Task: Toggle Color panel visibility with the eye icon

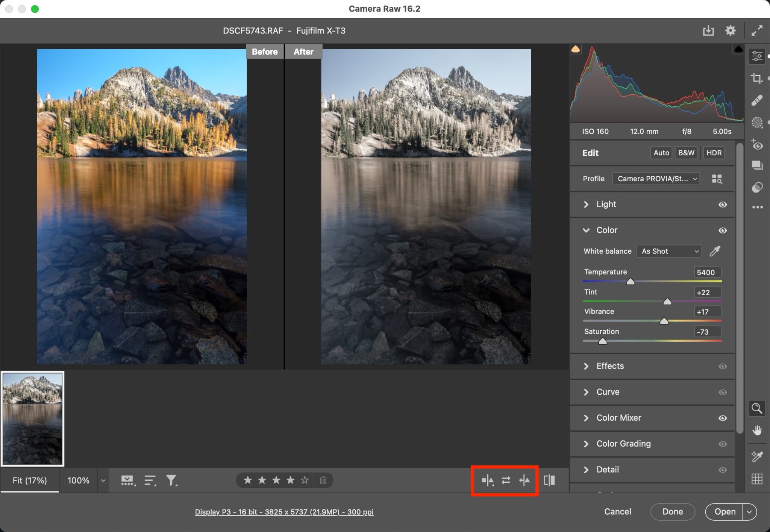Action: coord(723,230)
